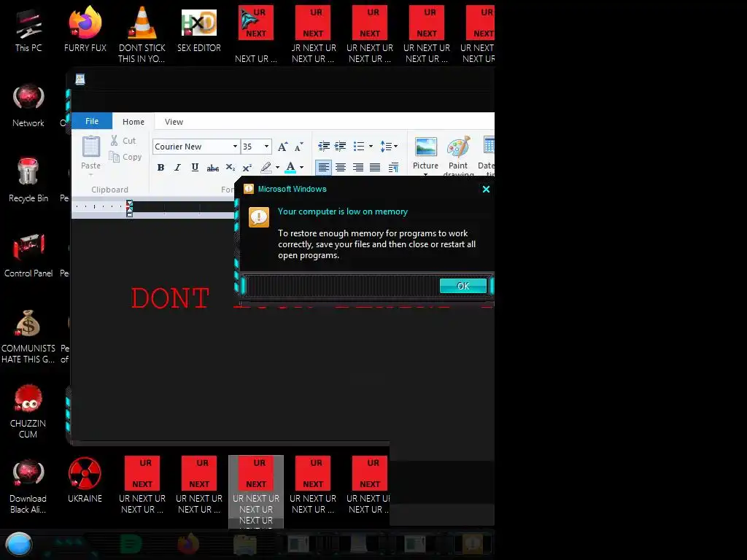Switch to the Home ribbon tab

click(x=133, y=122)
